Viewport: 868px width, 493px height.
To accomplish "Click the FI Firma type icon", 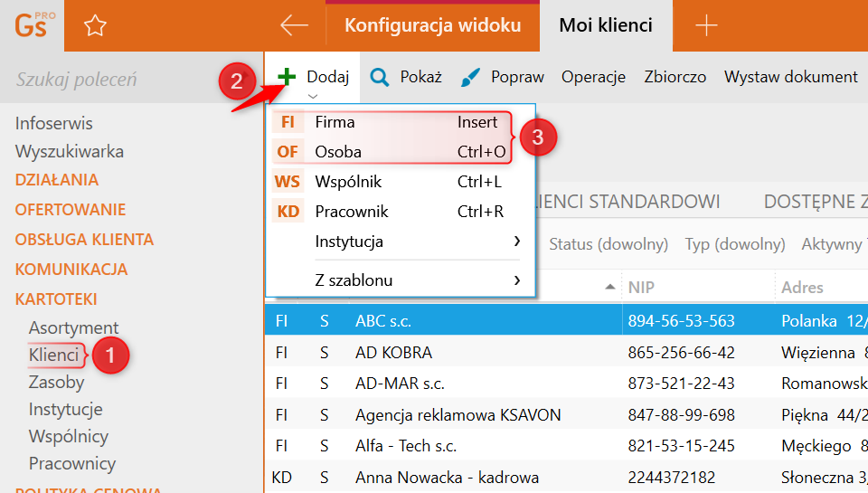I will point(288,122).
